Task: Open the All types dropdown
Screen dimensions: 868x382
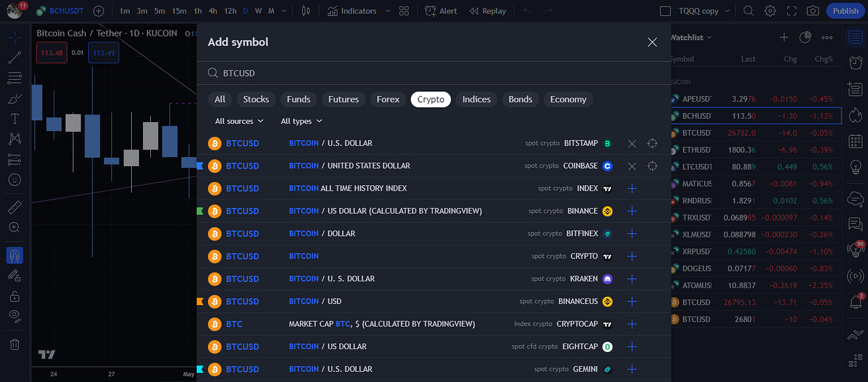Action: click(x=302, y=121)
